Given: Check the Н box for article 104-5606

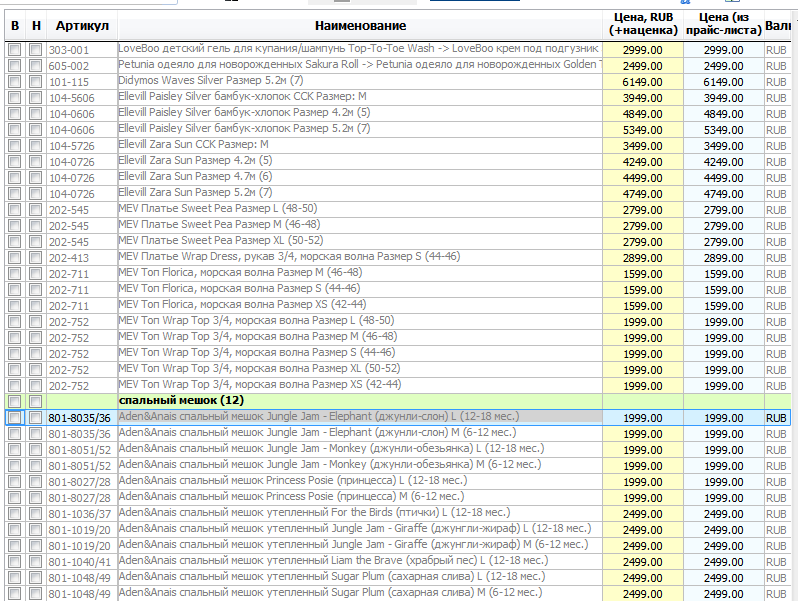Looking at the screenshot, I should (x=35, y=98).
